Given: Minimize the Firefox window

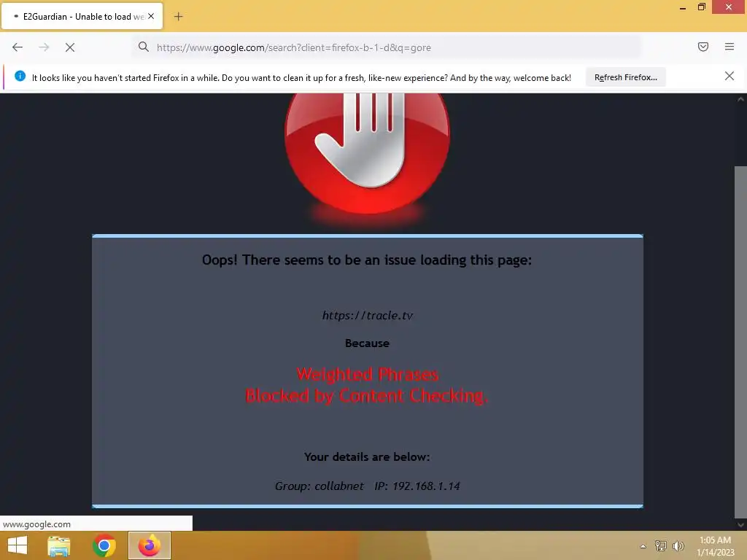Looking at the screenshot, I should [683, 7].
